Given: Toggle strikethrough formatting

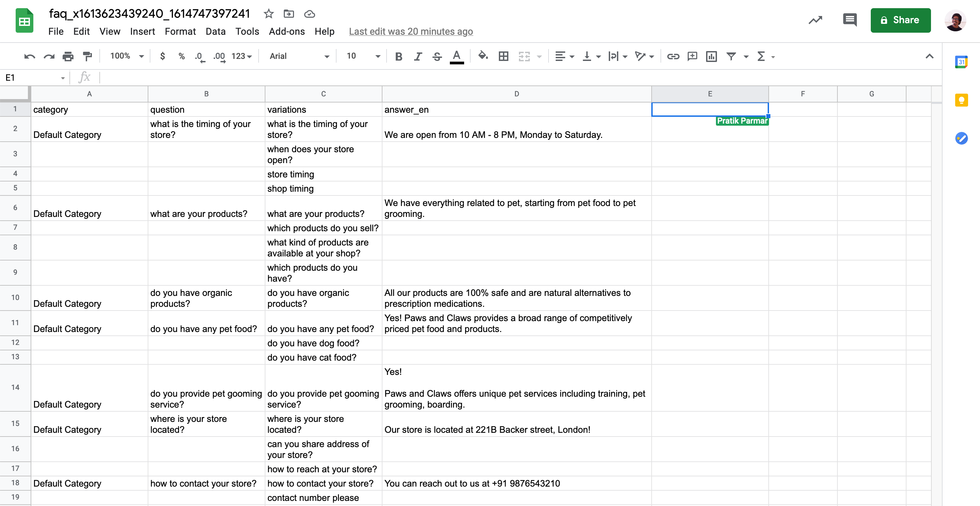Looking at the screenshot, I should [437, 56].
